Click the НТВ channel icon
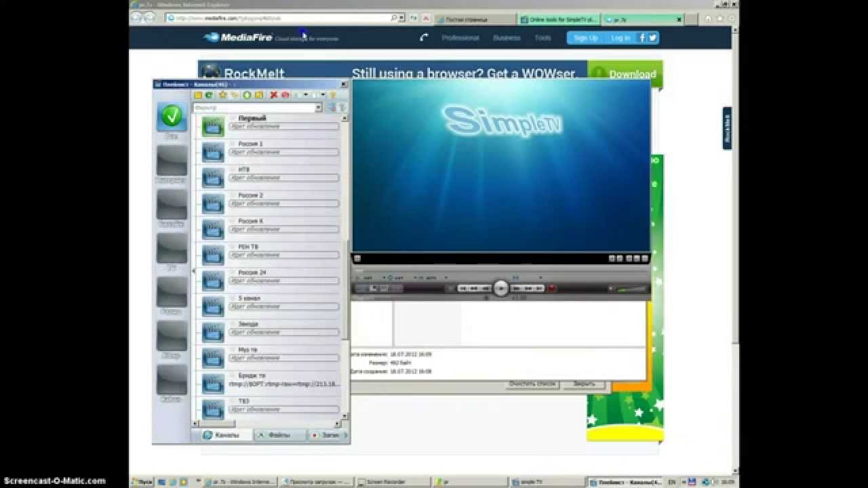Image resolution: width=868 pixels, height=488 pixels. [x=213, y=178]
